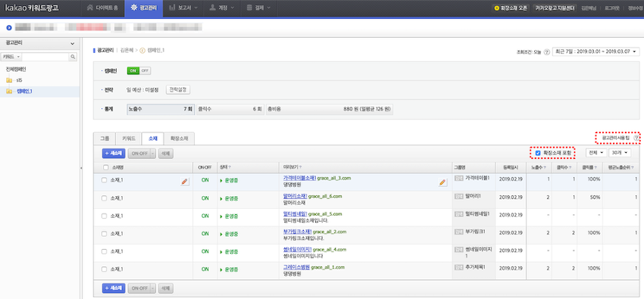
Task: Switch campaign toggle to OFF
Action: [x=145, y=70]
